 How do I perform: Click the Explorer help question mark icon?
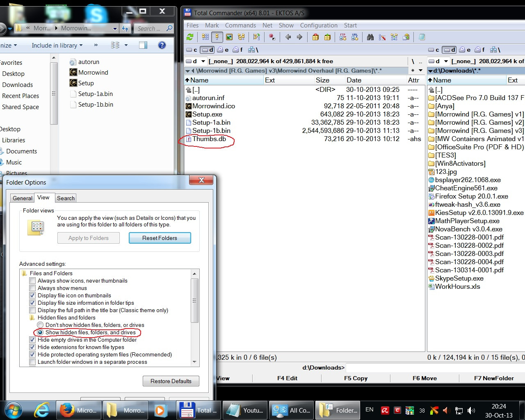pyautogui.click(x=162, y=45)
